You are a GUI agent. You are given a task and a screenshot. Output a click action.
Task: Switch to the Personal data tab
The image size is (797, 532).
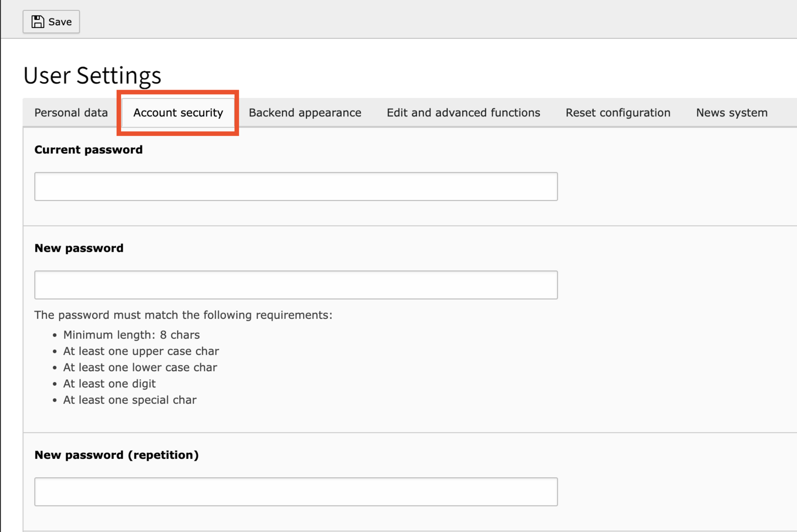(71, 113)
